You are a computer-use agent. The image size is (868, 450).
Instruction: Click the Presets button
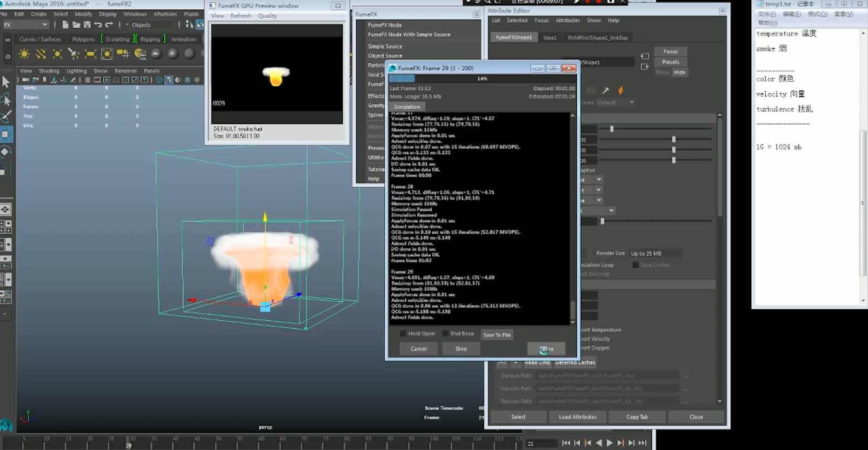click(671, 62)
